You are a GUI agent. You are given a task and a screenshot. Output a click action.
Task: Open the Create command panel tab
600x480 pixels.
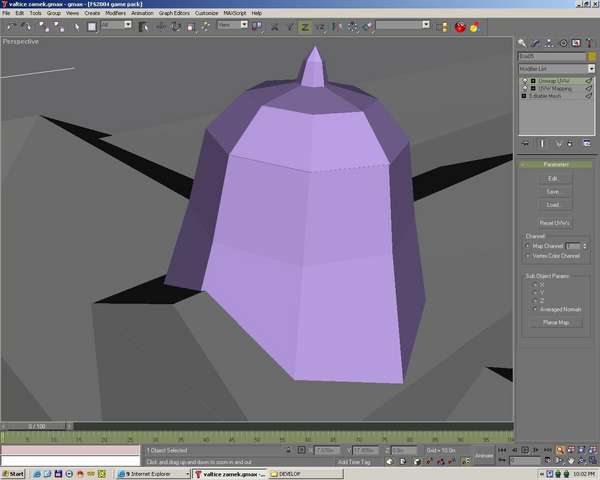point(522,43)
